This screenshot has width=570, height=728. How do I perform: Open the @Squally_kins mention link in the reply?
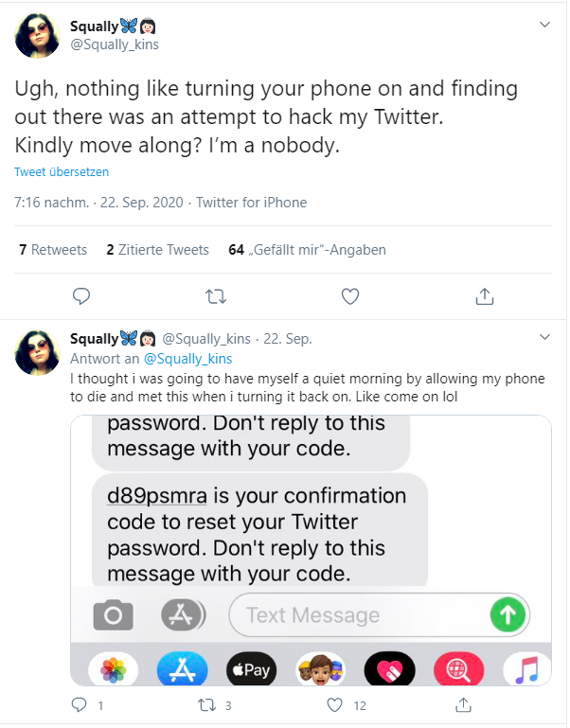tap(187, 359)
